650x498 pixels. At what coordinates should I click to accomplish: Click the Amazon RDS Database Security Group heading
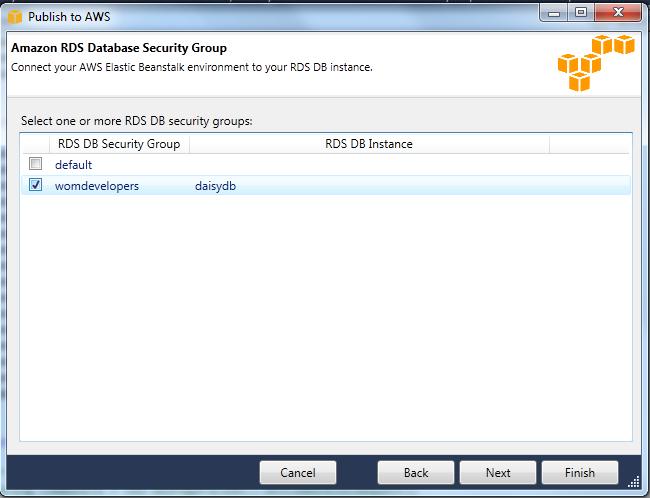[x=119, y=48]
